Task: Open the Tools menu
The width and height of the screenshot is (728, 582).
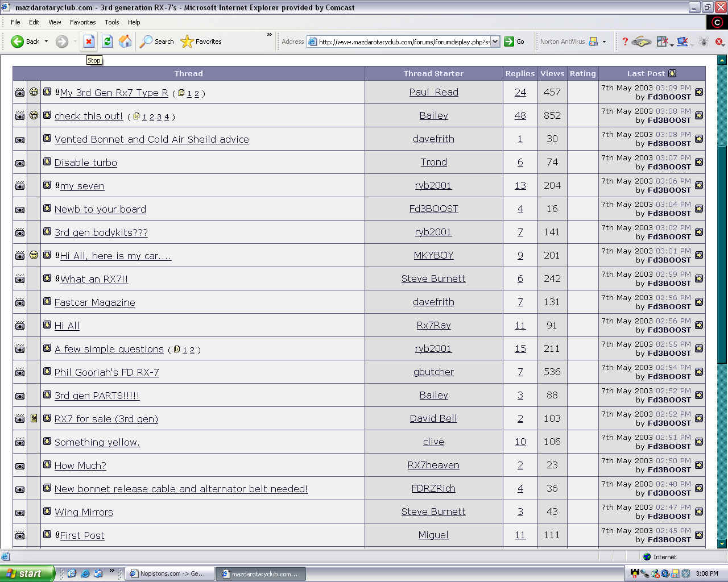Action: 111,22
